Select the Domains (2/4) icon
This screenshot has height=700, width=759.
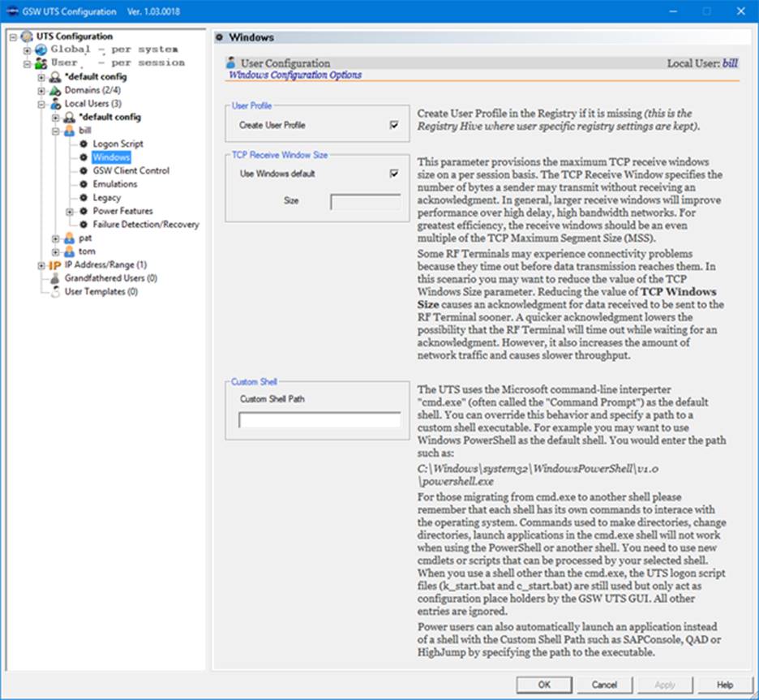pyautogui.click(x=55, y=91)
